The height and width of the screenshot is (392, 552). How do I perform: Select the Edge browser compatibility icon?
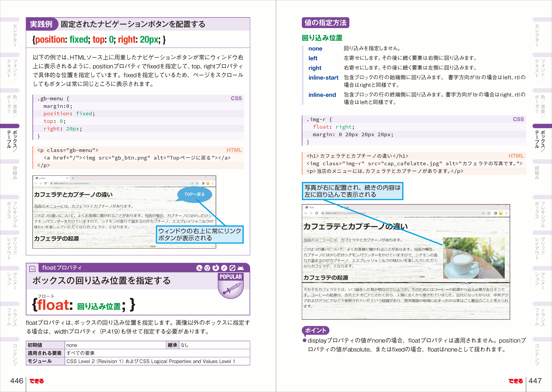pos(200,268)
